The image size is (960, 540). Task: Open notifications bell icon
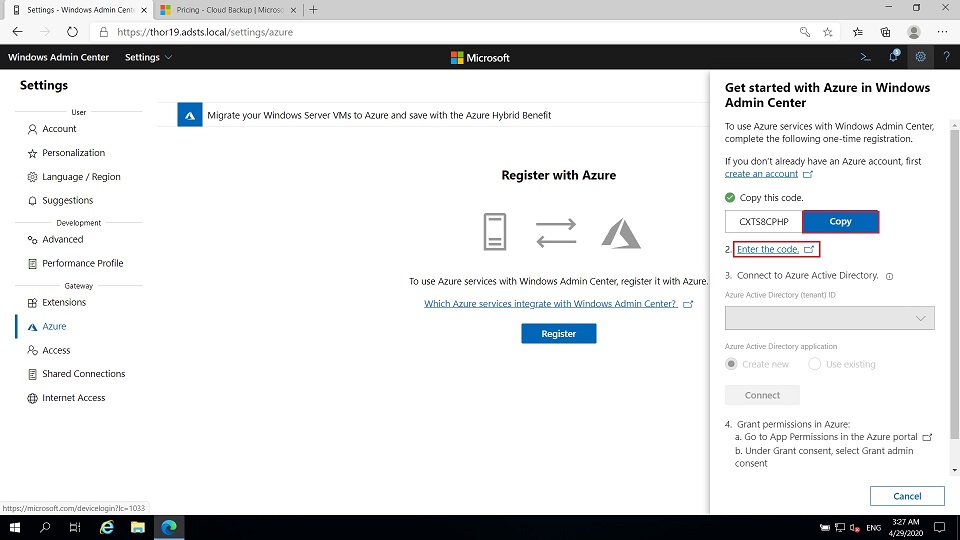coord(893,56)
